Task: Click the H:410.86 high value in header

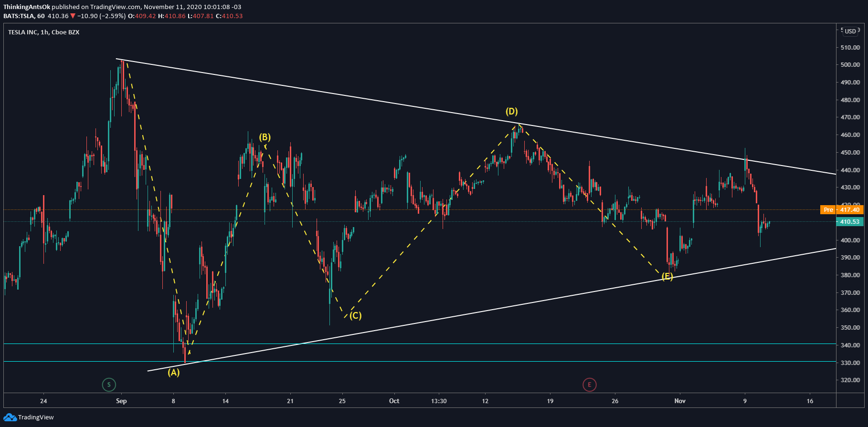Action: (x=172, y=16)
